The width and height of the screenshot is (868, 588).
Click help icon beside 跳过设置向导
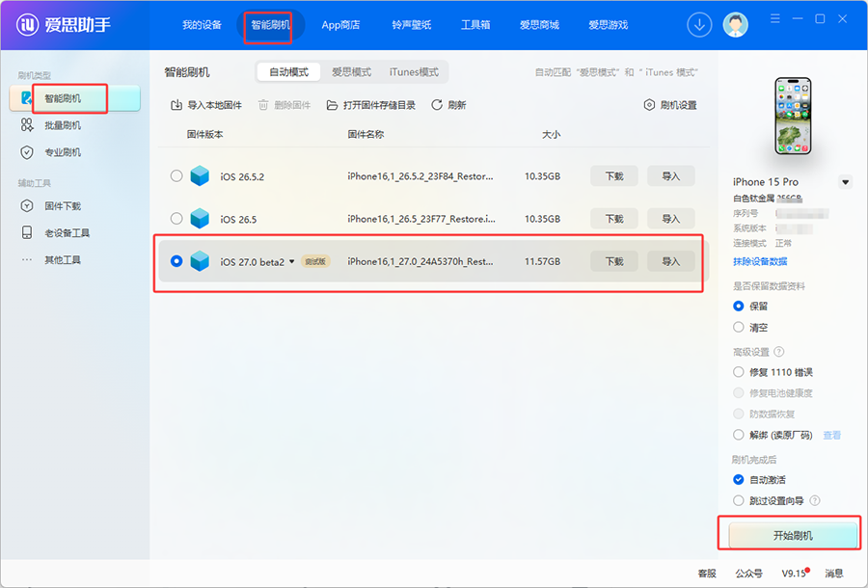[815, 500]
